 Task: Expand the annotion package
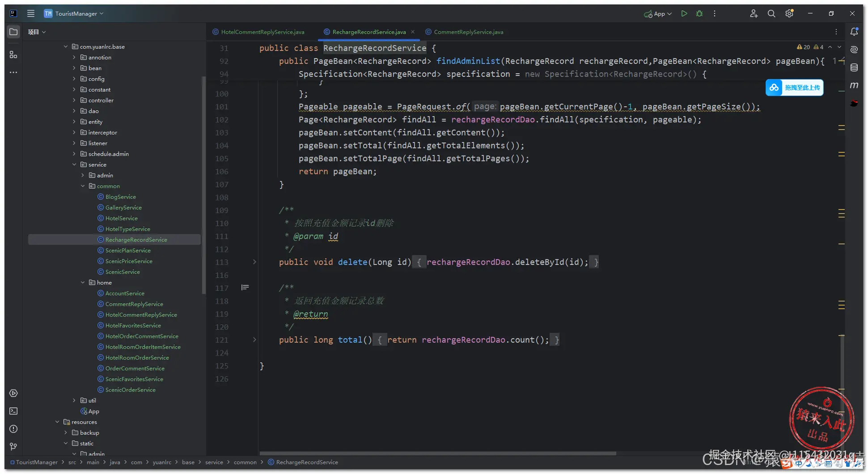pos(74,57)
